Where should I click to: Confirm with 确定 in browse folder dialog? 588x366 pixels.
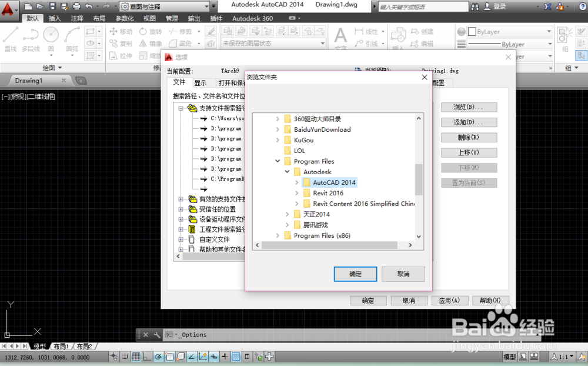(x=355, y=274)
